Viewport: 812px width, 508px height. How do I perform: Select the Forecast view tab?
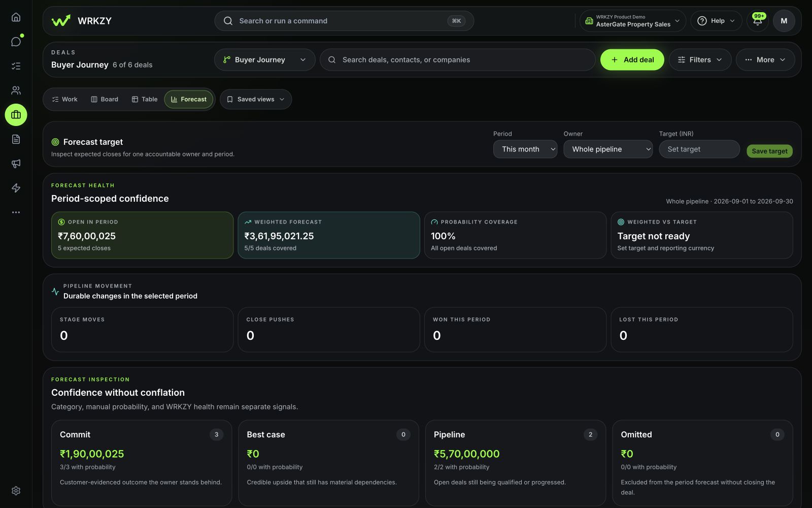coord(189,100)
